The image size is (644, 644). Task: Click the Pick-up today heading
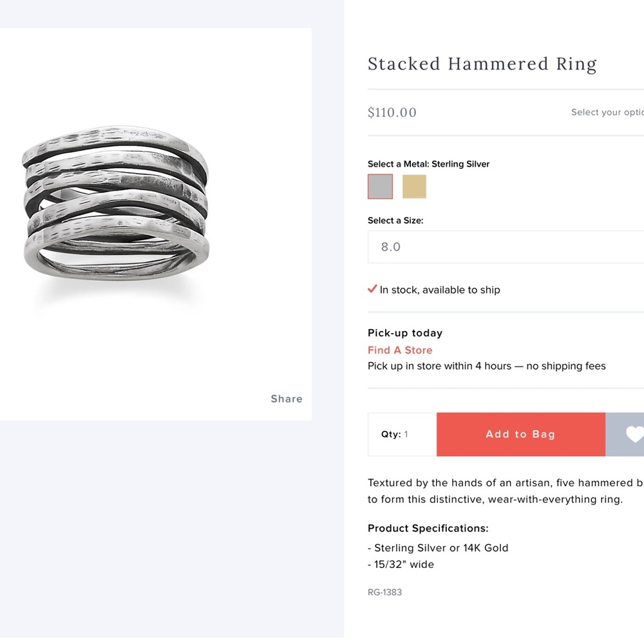pos(404,333)
